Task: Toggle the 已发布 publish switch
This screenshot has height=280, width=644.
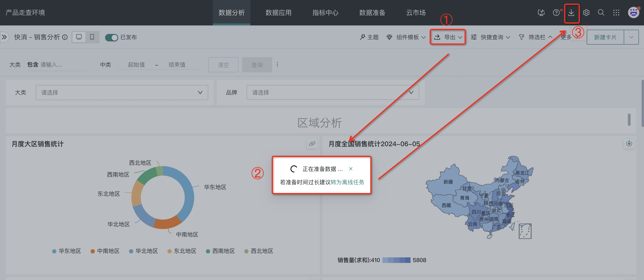Action: pos(111,37)
